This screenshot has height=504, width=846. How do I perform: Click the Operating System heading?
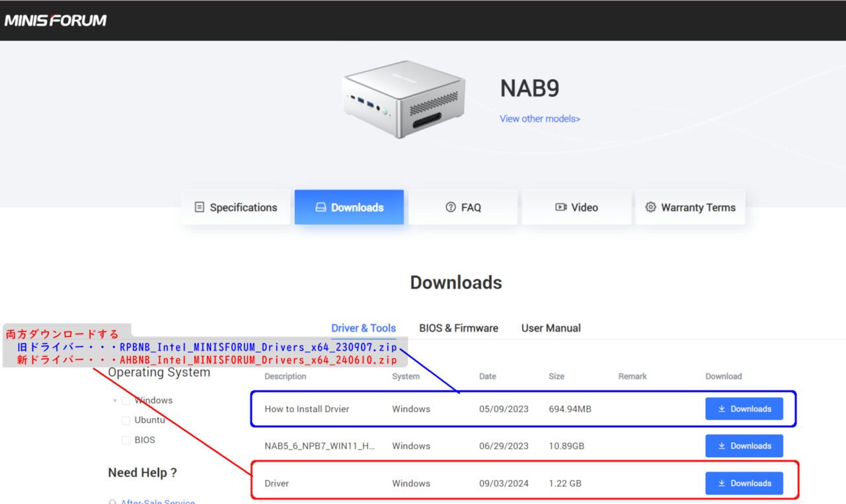point(159,373)
